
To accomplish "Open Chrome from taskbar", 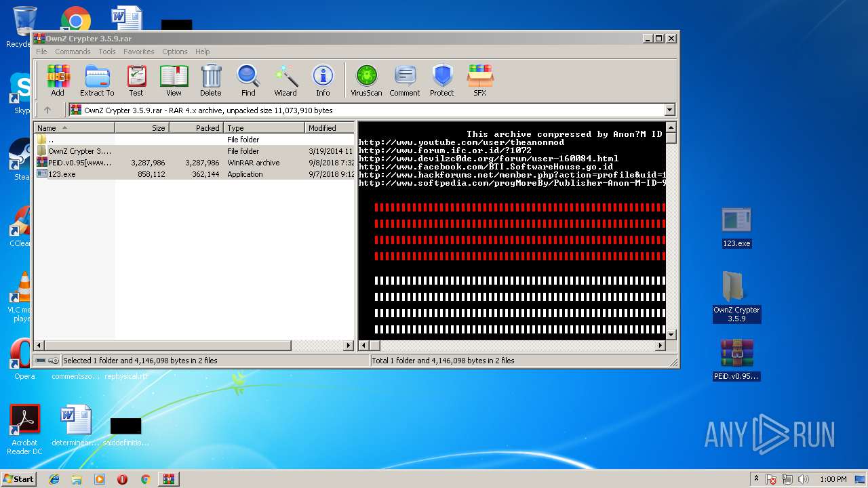I will 145,479.
